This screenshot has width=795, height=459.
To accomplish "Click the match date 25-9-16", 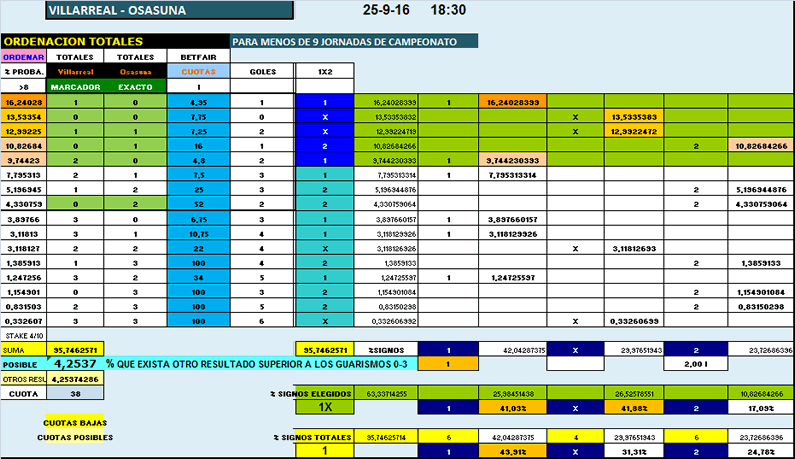I will click(x=386, y=10).
